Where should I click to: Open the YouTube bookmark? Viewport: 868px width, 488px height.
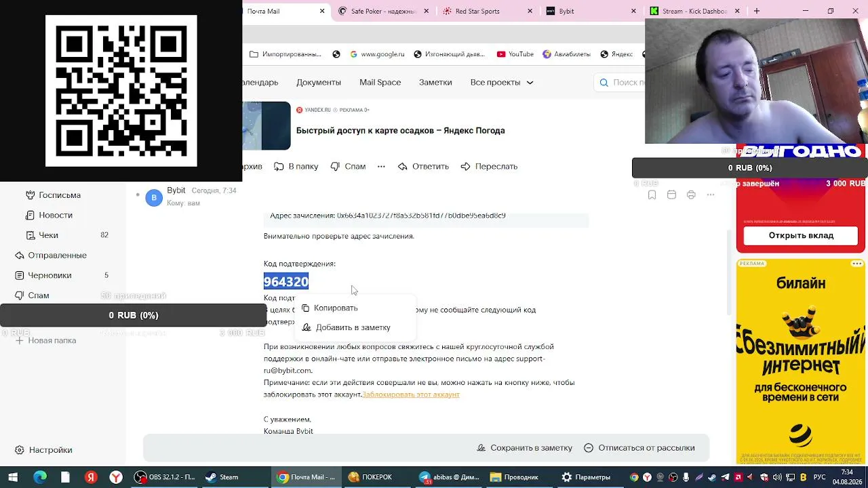(x=515, y=54)
